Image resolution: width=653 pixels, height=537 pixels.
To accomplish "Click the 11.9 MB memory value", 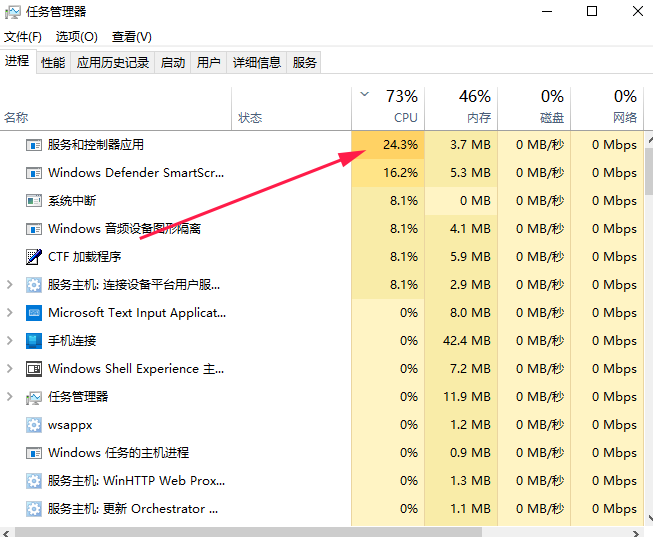I will coord(467,396).
